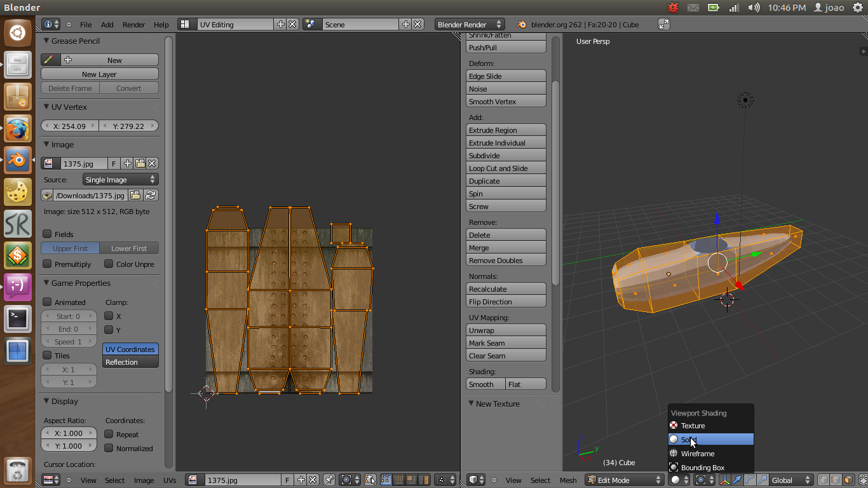Viewport: 868px width, 488px height.
Task: Open Terminal from the Ubuntu launcher
Action: click(x=18, y=318)
